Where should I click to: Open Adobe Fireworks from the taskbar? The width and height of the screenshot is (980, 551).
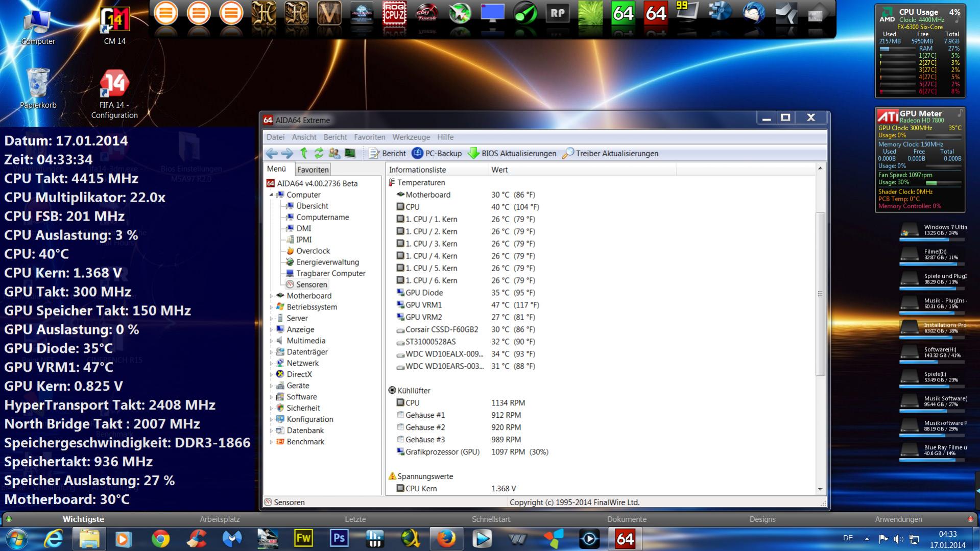point(303,539)
